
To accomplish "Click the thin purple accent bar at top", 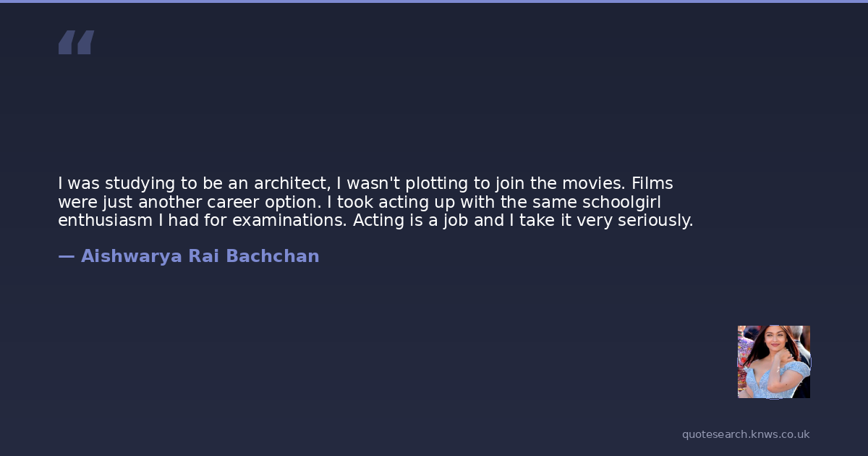I will (x=434, y=1).
